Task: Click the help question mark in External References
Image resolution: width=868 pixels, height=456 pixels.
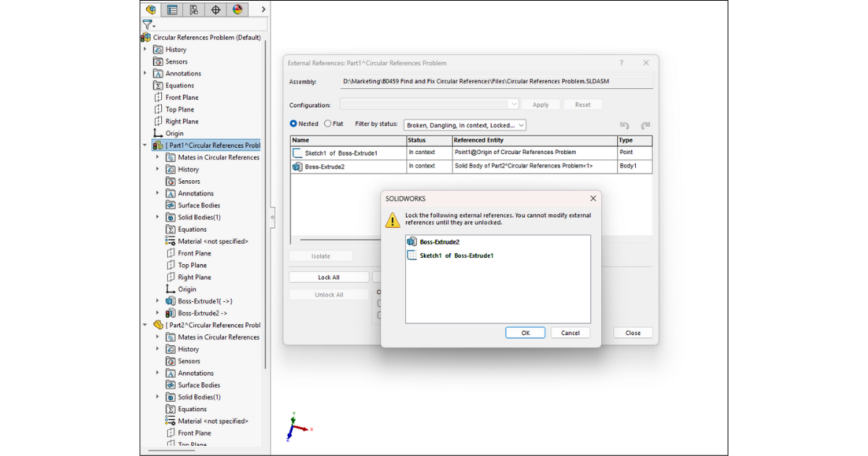Action: point(621,63)
